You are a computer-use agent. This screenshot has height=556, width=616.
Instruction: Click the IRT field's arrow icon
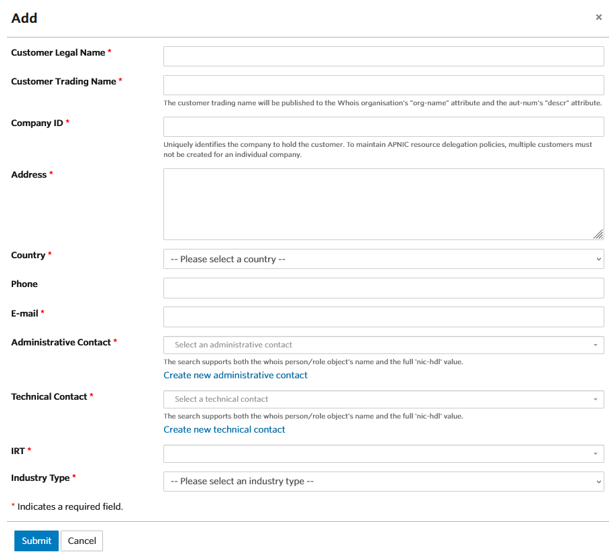coord(597,454)
